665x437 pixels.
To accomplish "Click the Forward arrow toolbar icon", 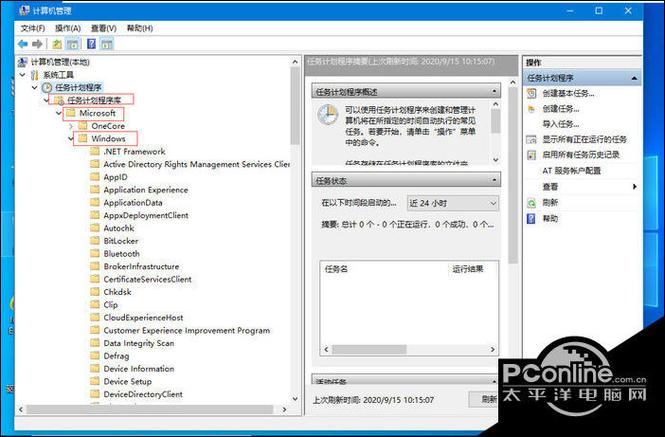I will point(37,44).
